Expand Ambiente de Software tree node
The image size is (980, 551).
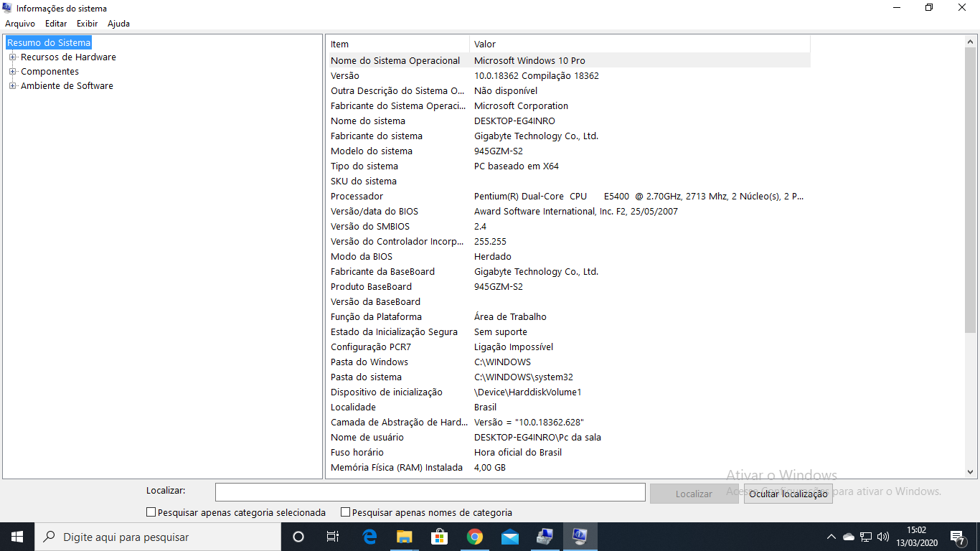point(12,85)
